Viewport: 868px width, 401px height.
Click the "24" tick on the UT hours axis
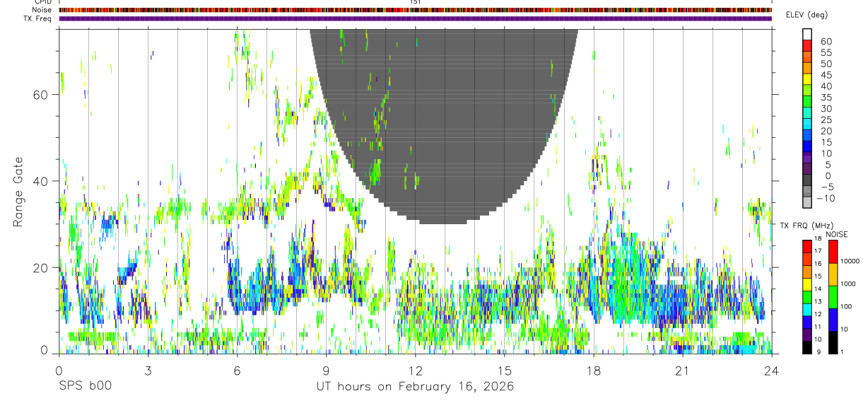(771, 371)
